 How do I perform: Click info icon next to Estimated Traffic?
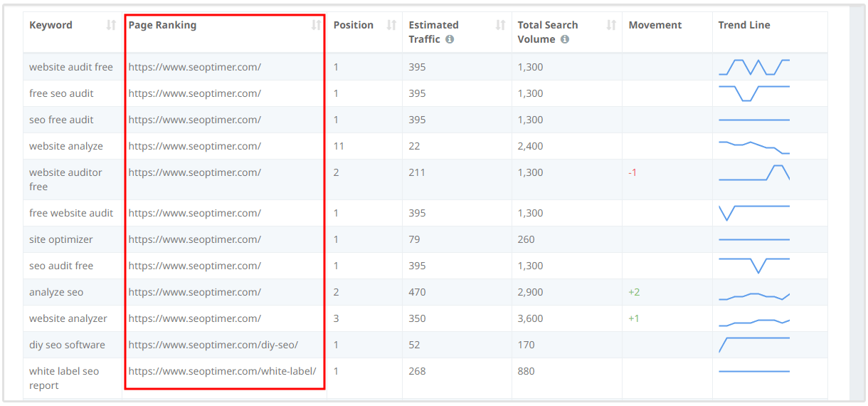(450, 40)
